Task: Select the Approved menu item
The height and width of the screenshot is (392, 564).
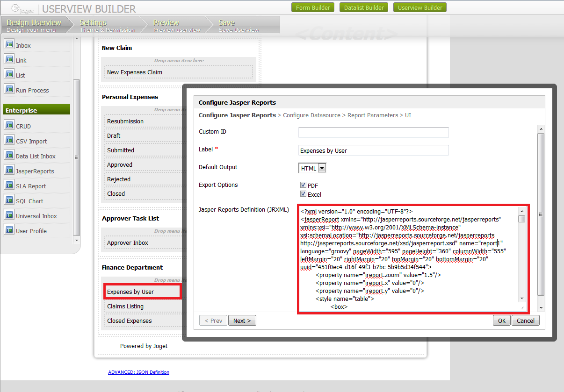Action: coord(143,164)
